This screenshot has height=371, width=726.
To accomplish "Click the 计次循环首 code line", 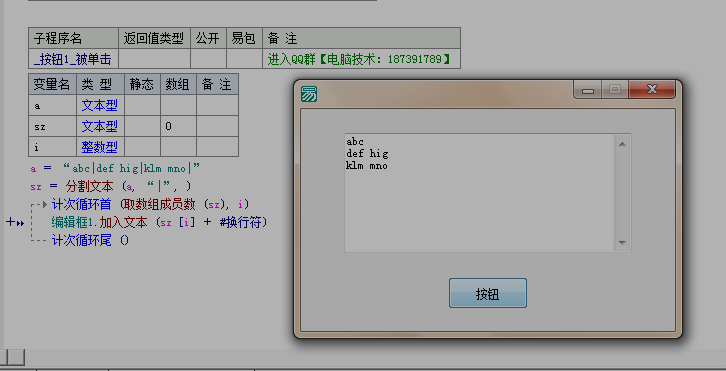I will click(150, 204).
